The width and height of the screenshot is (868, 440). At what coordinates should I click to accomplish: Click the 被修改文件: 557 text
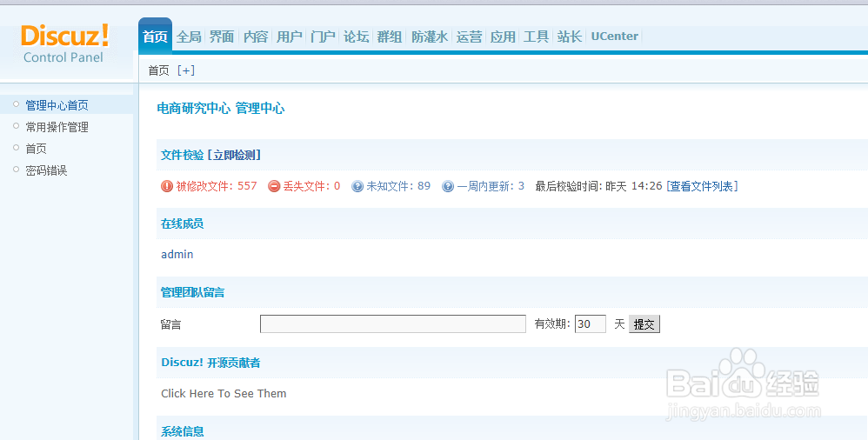point(217,186)
